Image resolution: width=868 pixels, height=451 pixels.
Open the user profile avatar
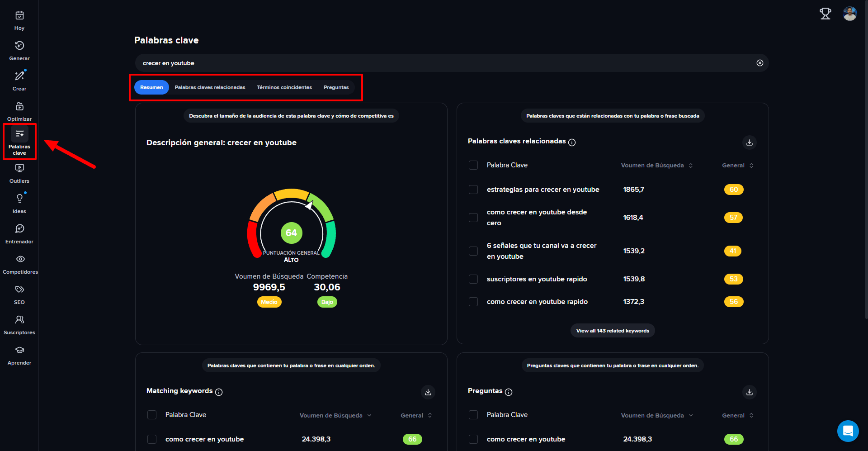click(850, 14)
